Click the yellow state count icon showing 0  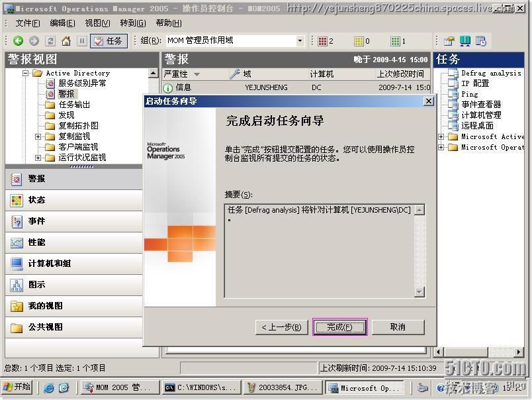359,42
